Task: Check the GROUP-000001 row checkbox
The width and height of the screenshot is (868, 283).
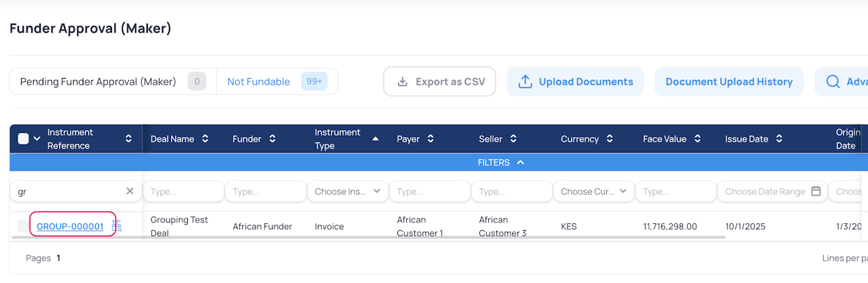Action: tap(24, 226)
